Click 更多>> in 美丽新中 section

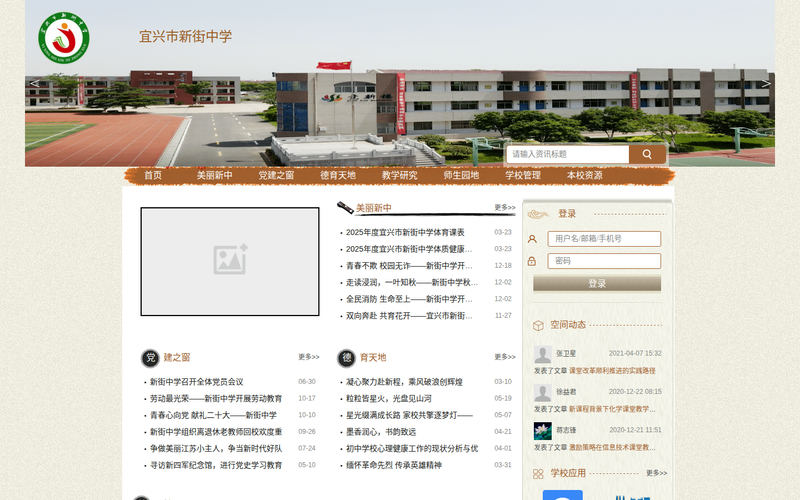[x=505, y=208]
